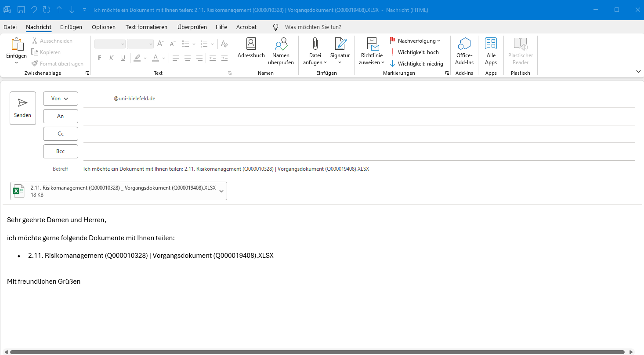Click the Datei anfügen paperclip icon

[x=315, y=44]
